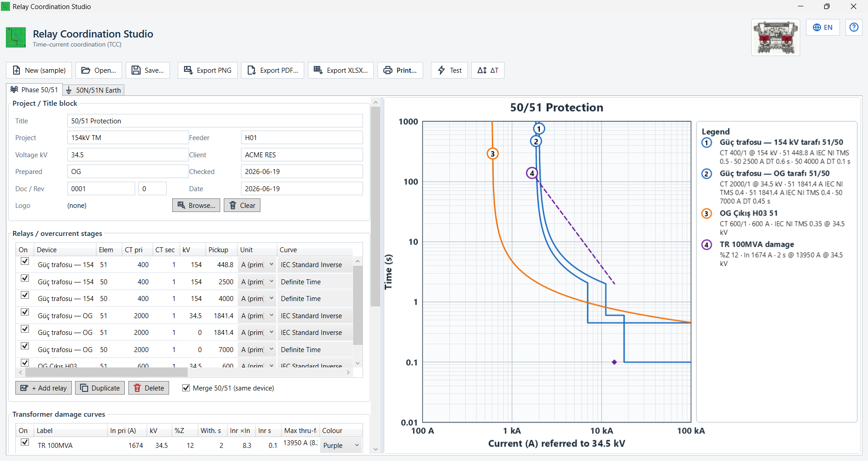
Task: Open Unit dropdown for 0 kV 1841.4 row
Action: click(x=258, y=333)
